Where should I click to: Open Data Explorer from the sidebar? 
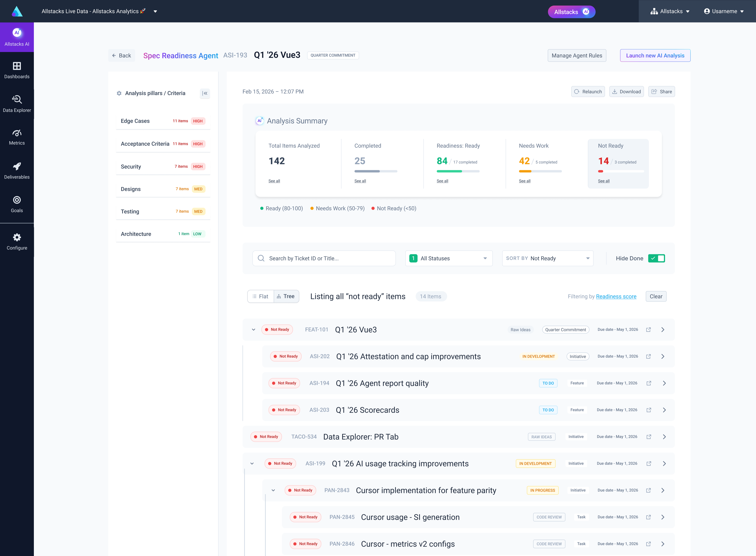17,99
